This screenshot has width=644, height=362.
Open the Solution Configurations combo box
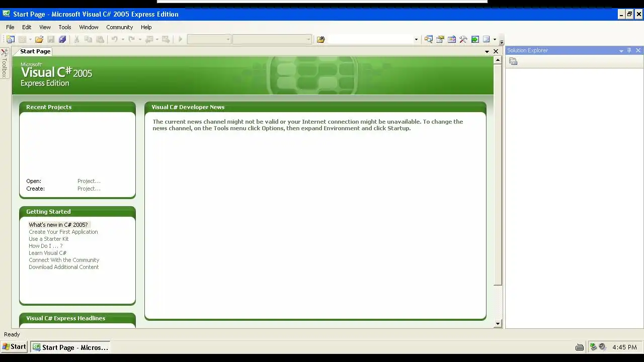(209, 39)
